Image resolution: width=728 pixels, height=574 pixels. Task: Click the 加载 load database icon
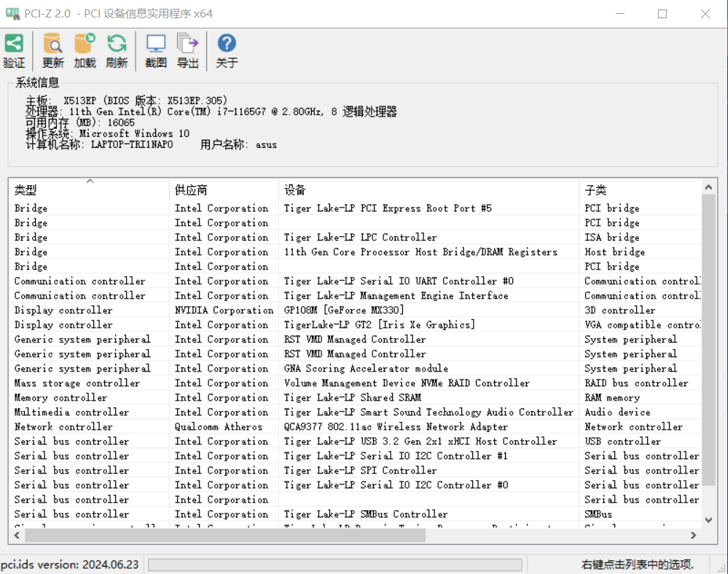click(85, 43)
